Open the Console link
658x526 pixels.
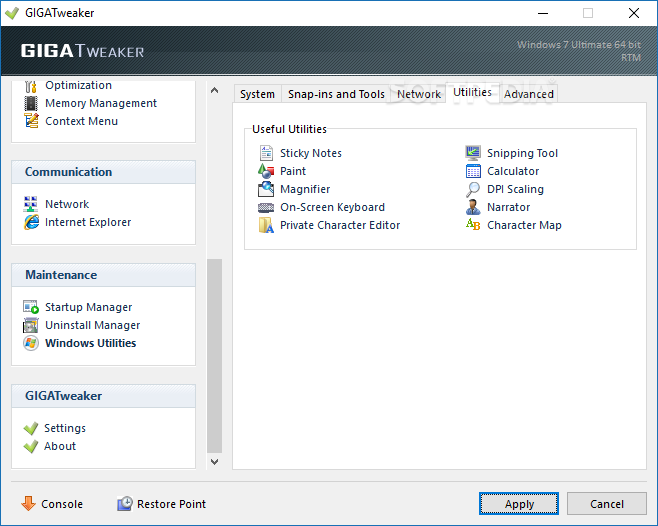click(62, 504)
